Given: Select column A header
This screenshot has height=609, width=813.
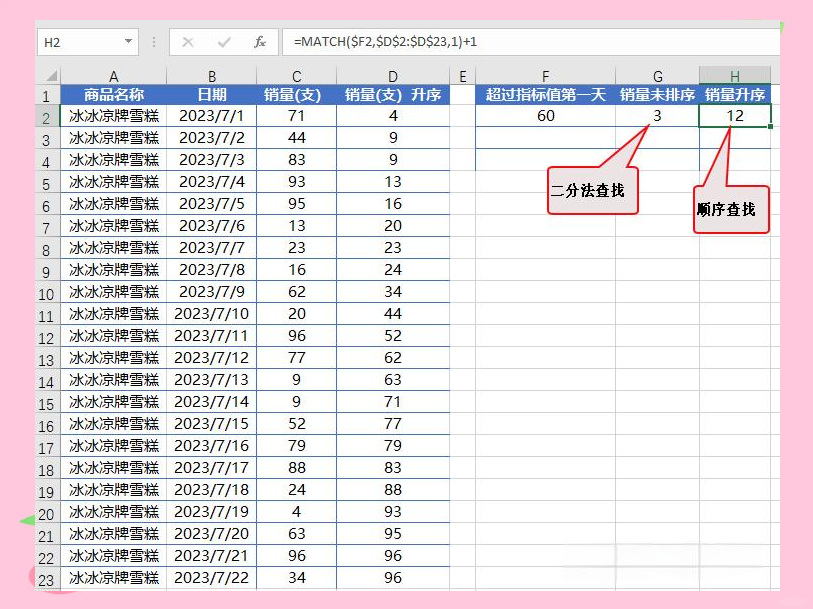Looking at the screenshot, I should (114, 76).
